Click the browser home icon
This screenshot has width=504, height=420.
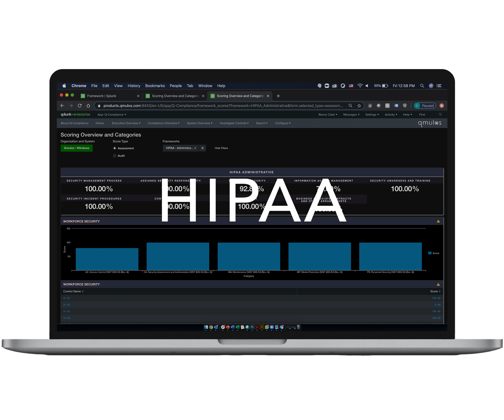tap(88, 106)
